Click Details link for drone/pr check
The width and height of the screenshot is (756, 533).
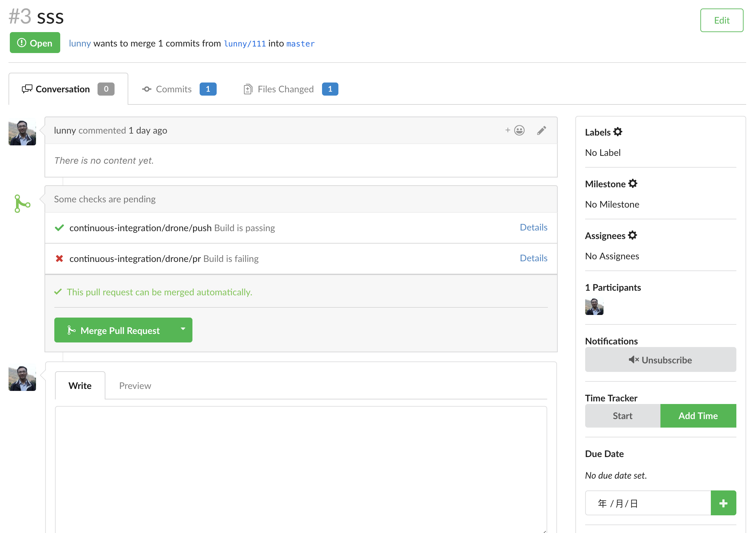[533, 258]
